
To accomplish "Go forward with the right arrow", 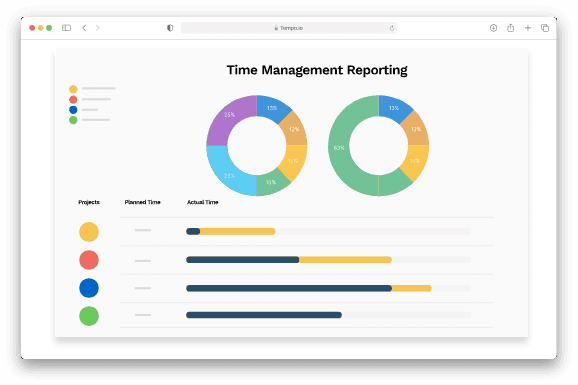I will 97,28.
